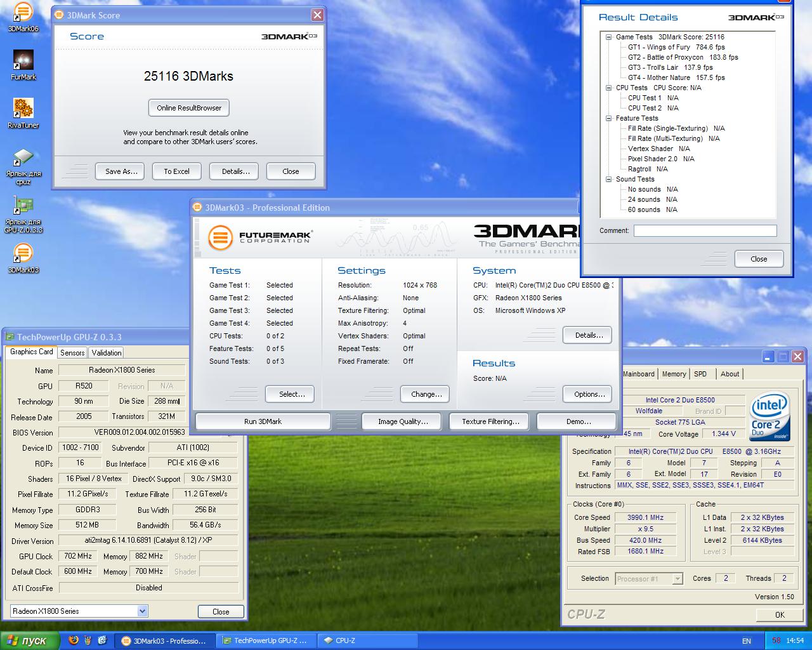Click the Comment input field
This screenshot has height=650, width=812.
click(x=705, y=231)
